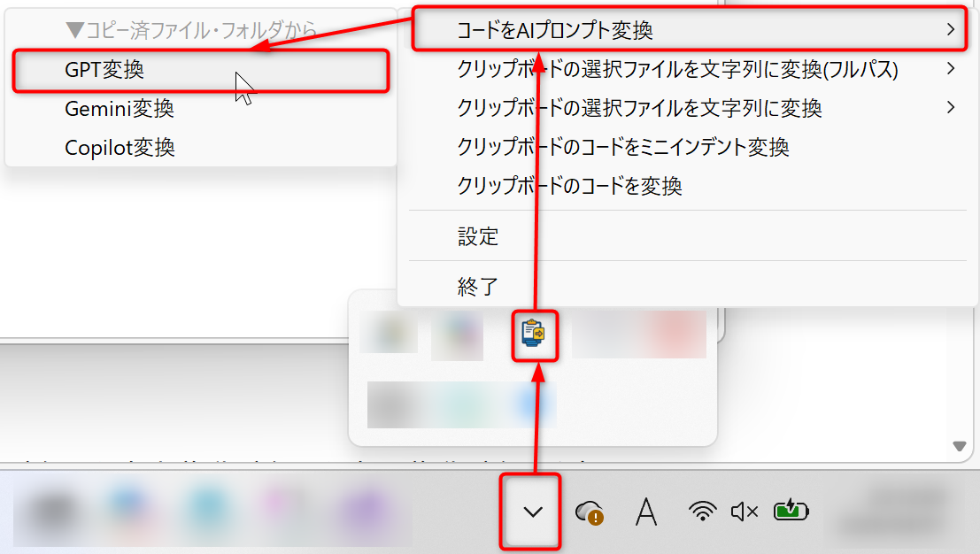
Task: Open 設定 from the tray menu
Action: pyautogui.click(x=478, y=236)
